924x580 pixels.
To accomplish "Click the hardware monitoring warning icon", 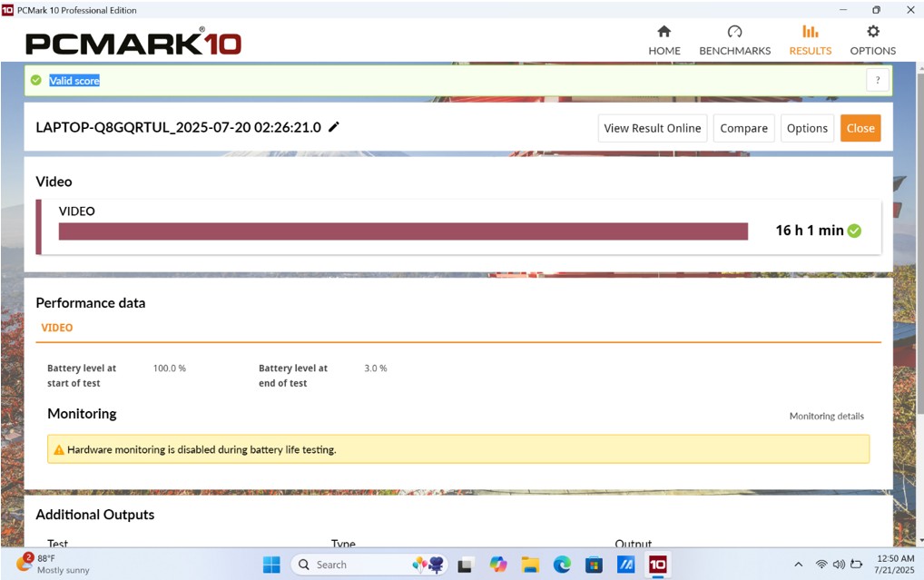I will click(x=59, y=449).
